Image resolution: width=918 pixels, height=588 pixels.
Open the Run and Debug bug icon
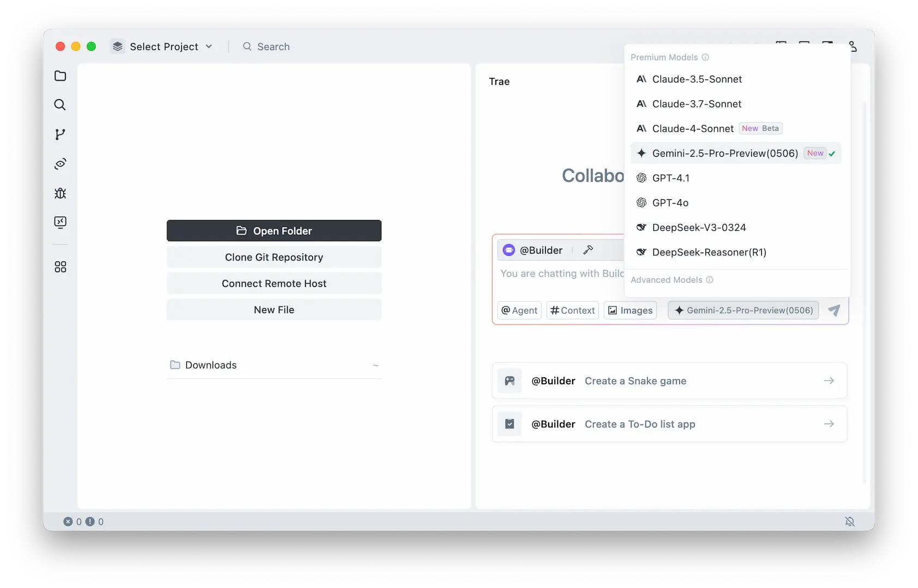tap(60, 193)
